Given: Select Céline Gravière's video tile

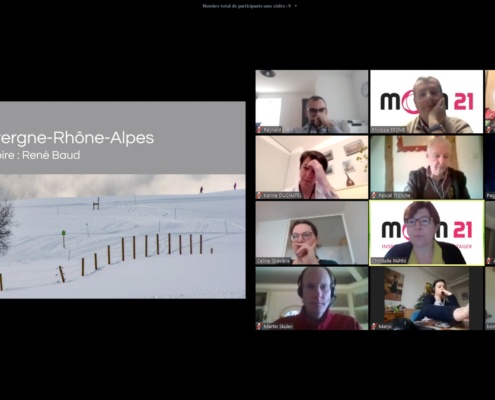Looking at the screenshot, I should tap(312, 233).
